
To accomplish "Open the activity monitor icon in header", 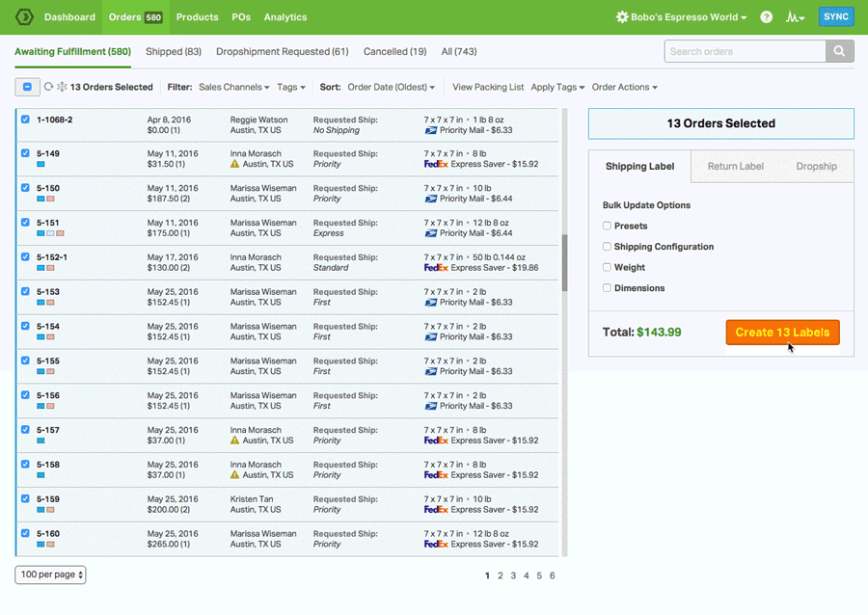I will pos(795,16).
